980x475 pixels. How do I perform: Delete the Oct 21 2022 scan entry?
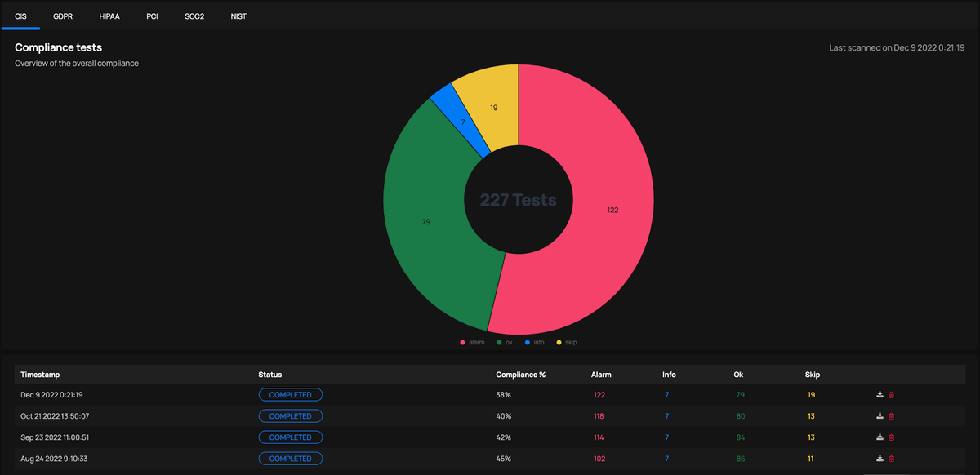tap(891, 416)
